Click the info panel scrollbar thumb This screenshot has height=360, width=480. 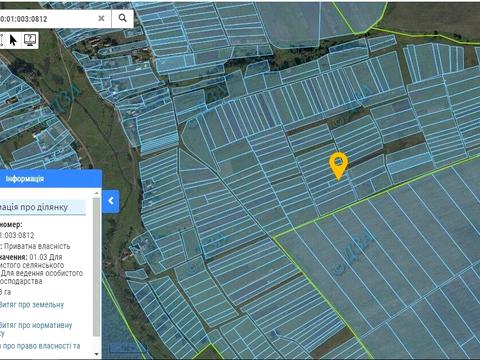97,267
